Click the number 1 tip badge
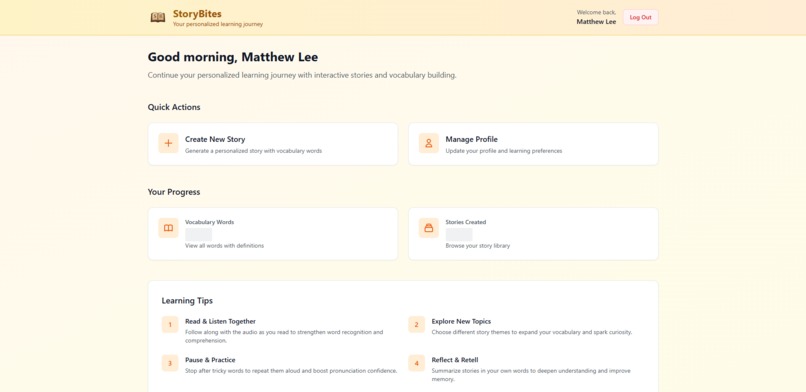The width and height of the screenshot is (806, 392). pyautogui.click(x=170, y=325)
